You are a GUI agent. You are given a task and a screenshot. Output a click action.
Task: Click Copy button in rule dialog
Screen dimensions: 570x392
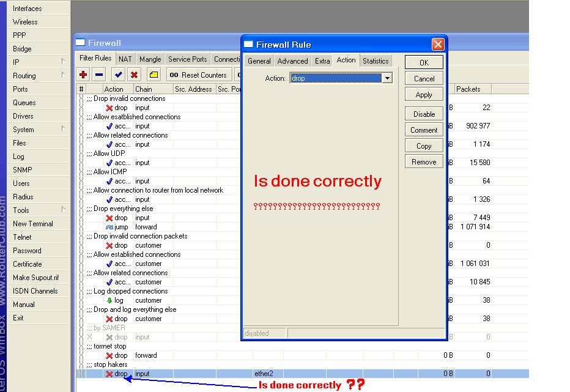pos(424,146)
